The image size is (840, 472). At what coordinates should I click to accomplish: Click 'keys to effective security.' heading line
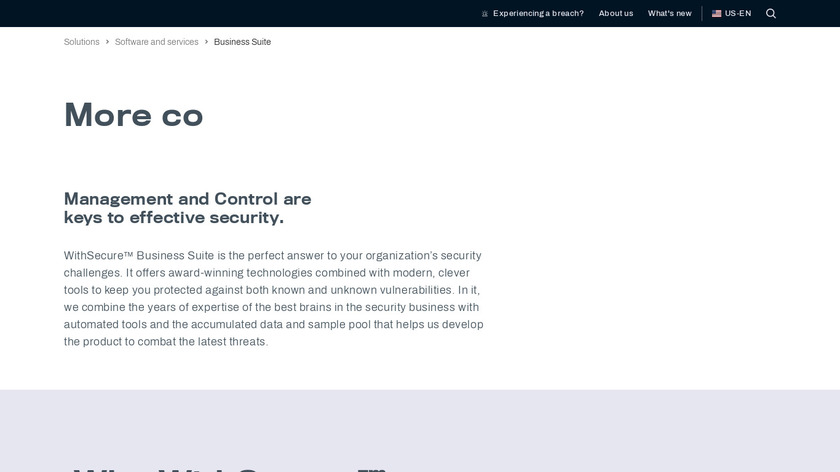click(x=174, y=218)
